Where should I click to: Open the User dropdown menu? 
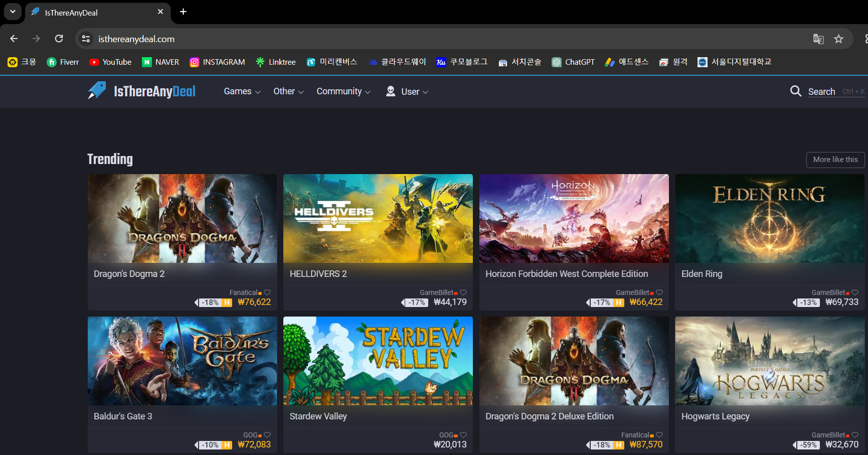coord(407,91)
